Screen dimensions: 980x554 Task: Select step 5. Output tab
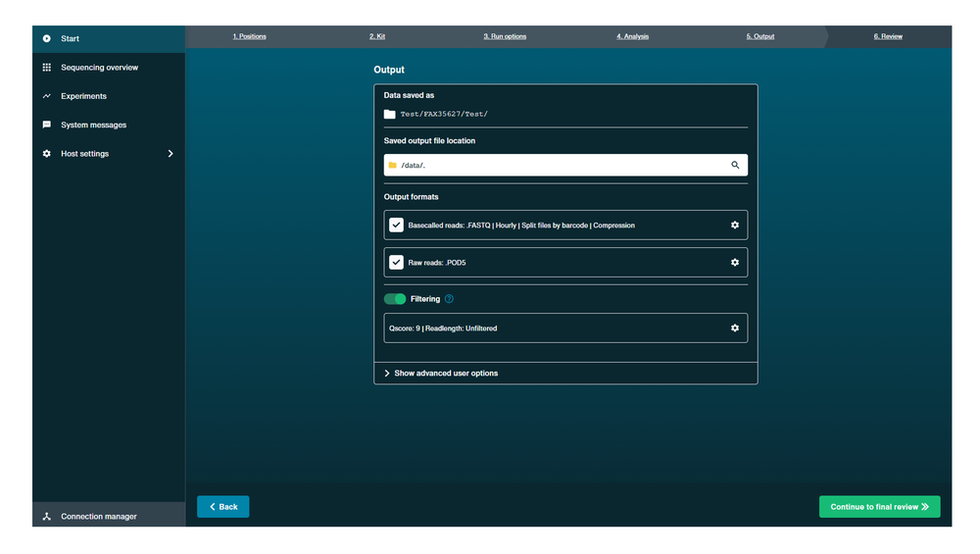(760, 36)
